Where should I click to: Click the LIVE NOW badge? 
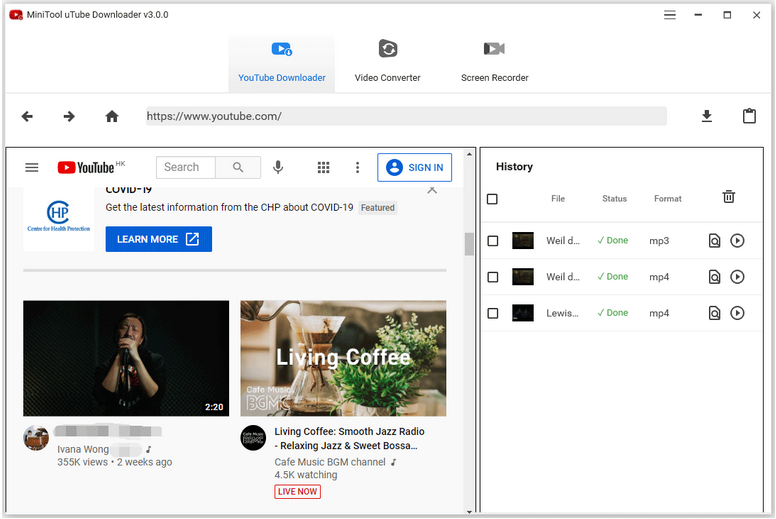click(x=297, y=491)
